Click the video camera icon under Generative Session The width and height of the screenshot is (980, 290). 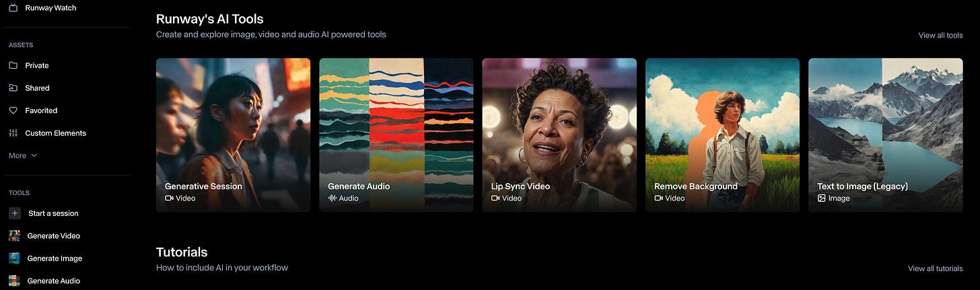click(169, 198)
